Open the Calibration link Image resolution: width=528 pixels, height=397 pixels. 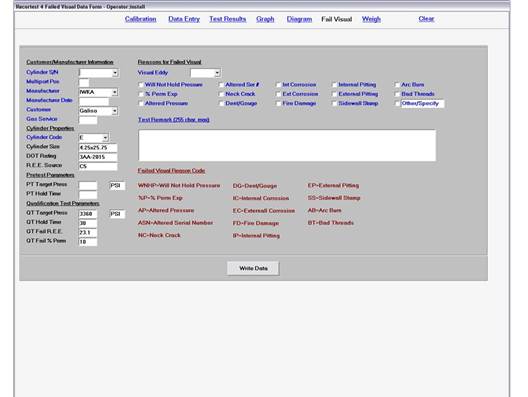(140, 19)
